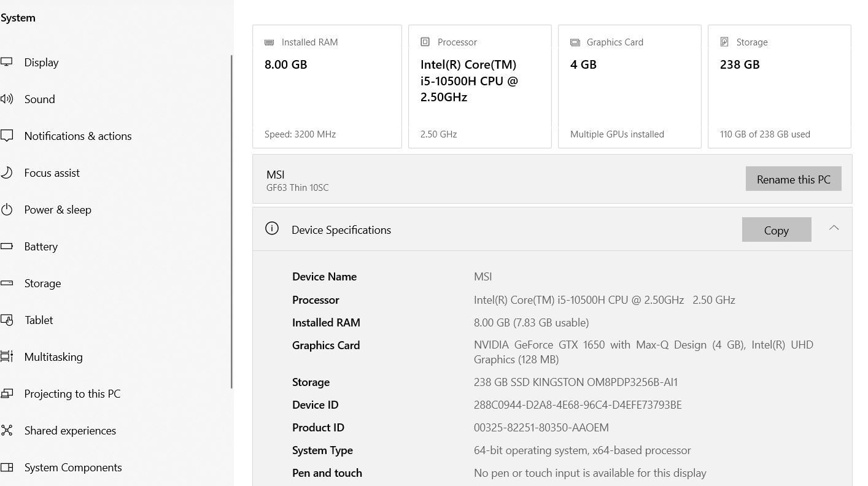
Task: Select the Installed RAM 8.00 GB card
Action: point(327,87)
